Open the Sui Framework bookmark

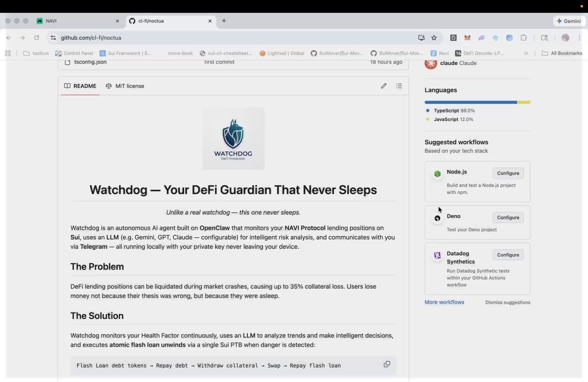[125, 53]
